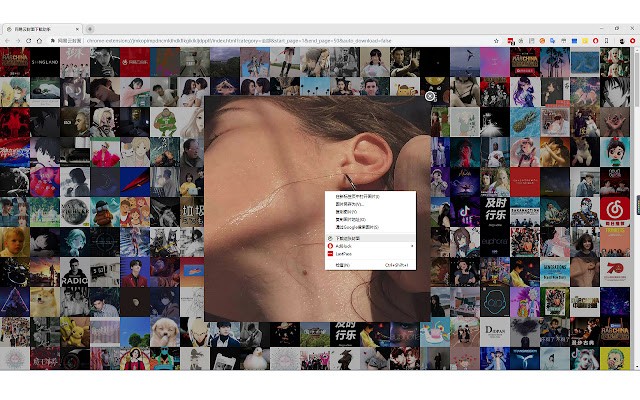Open the Chrome menu at toolbar end
The image size is (640, 400).
tap(633, 40)
